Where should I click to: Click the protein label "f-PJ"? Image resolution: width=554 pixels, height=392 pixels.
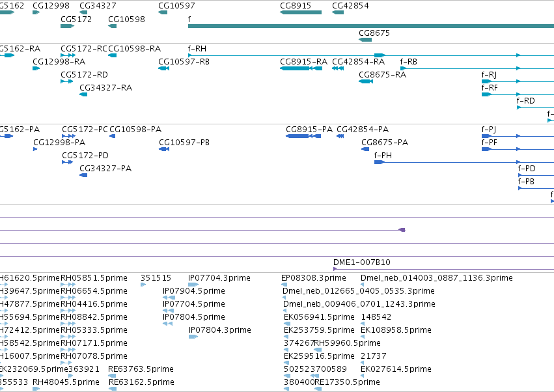489,130
